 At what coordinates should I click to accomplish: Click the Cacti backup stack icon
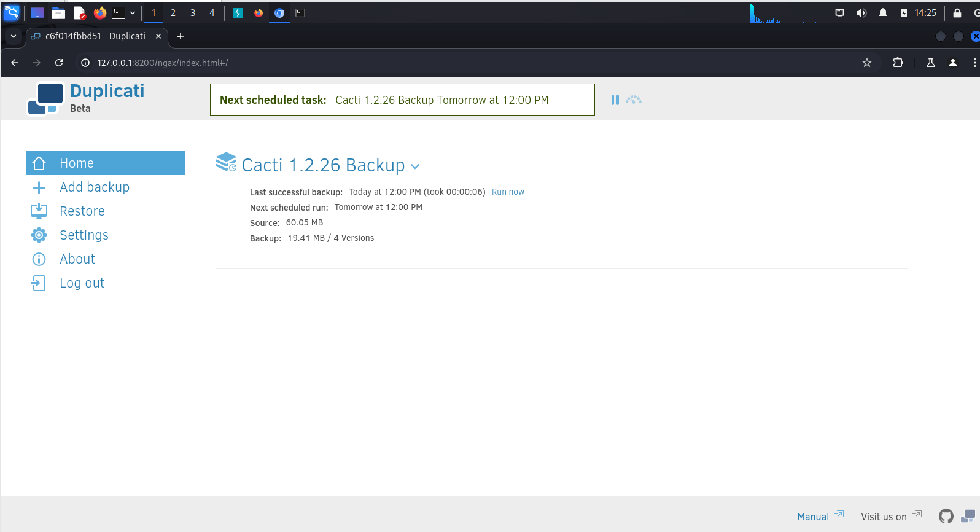click(226, 162)
